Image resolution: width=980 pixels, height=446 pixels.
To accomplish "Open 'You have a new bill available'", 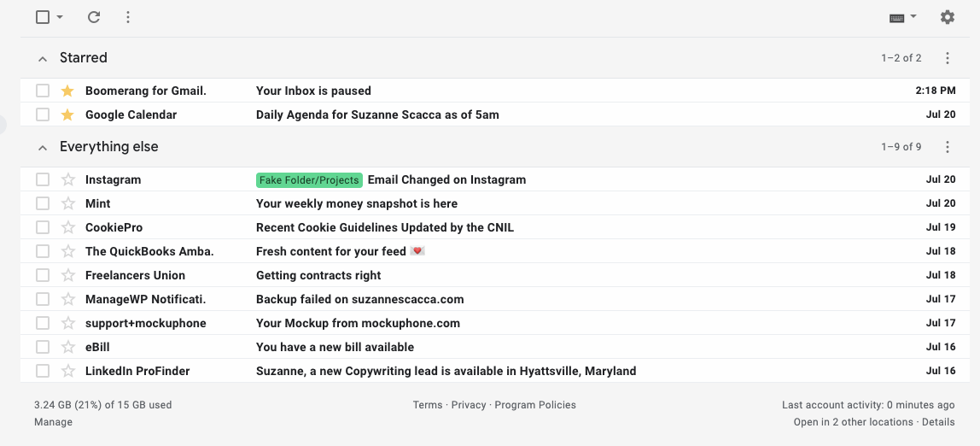I will tap(335, 347).
